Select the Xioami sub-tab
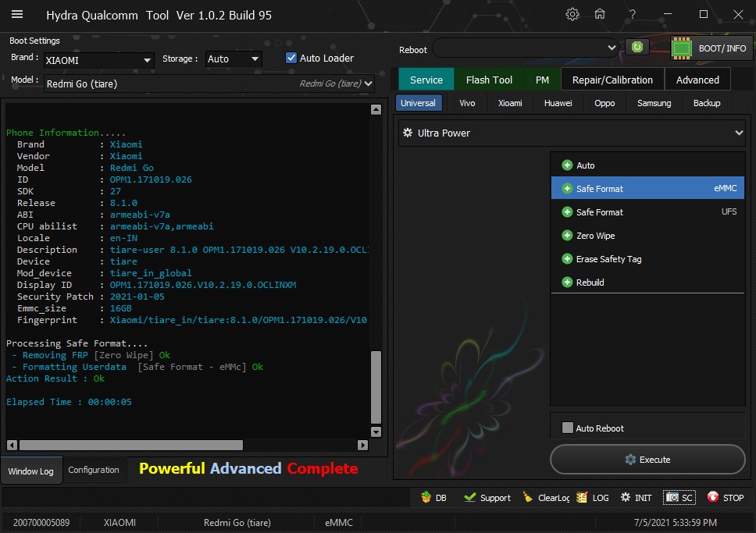This screenshot has height=533, width=756. pos(510,103)
